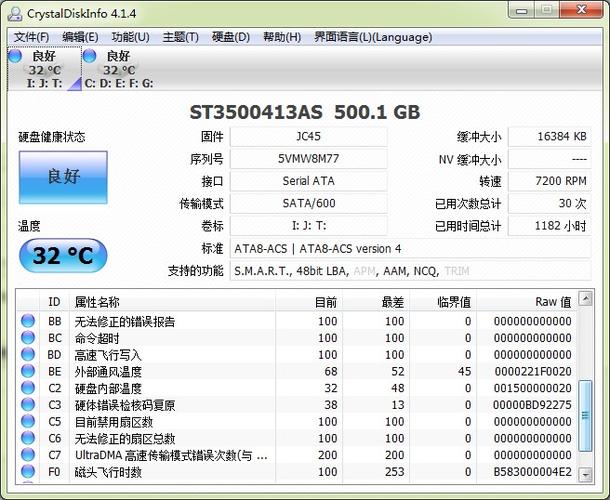Image resolution: width=610 pixels, height=500 pixels.
Task: Open the 文件(F) menu
Action: [x=32, y=37]
